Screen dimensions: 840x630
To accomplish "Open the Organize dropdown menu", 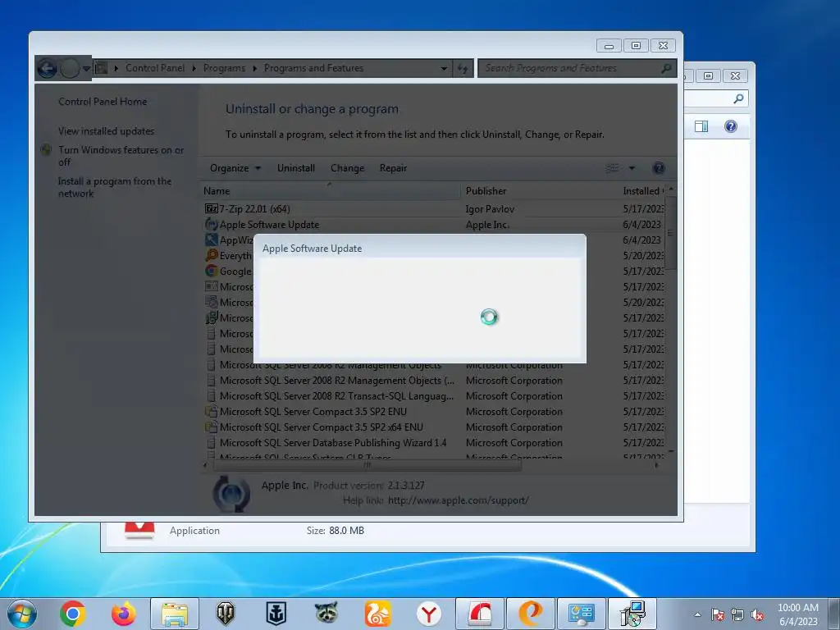I will click(235, 167).
